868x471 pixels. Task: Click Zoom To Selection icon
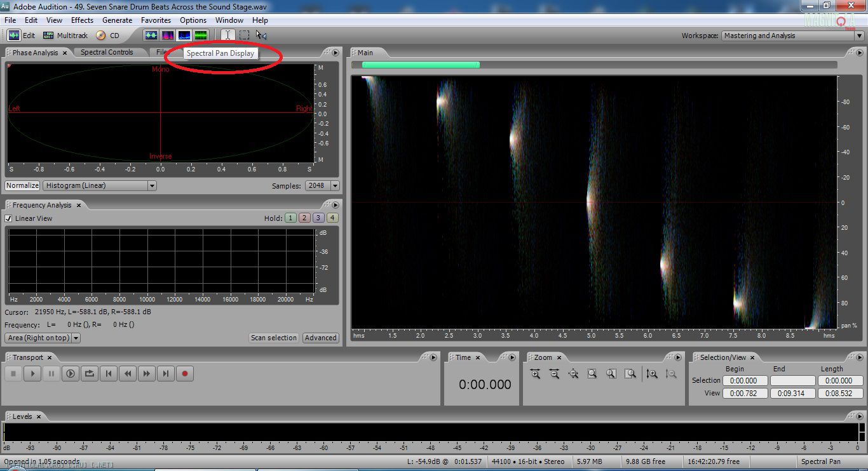[592, 374]
